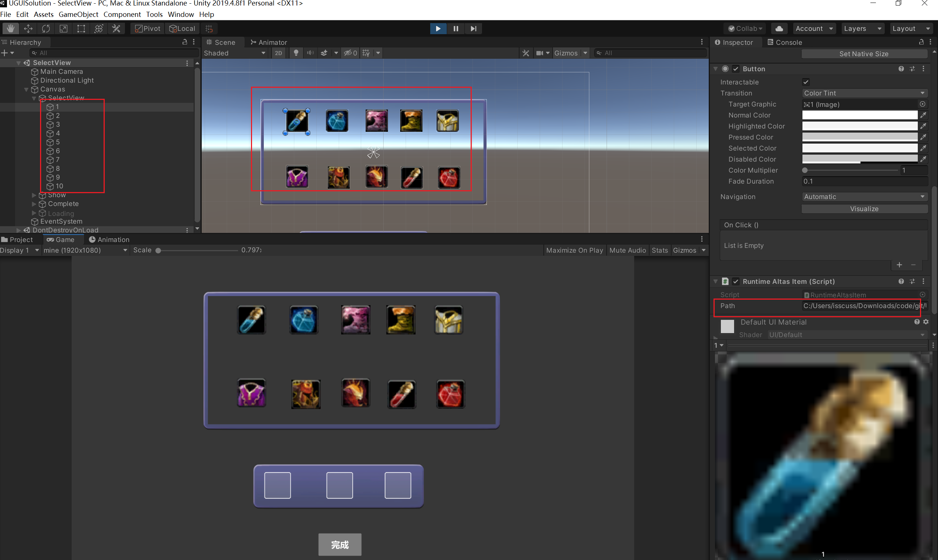The height and width of the screenshot is (560, 938).
Task: Open Button component more options menu
Action: pos(923,69)
